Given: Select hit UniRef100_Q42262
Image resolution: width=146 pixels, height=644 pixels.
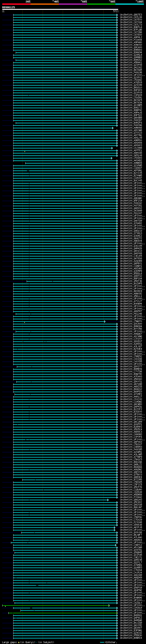Looking at the screenshot, I should coord(131,67).
